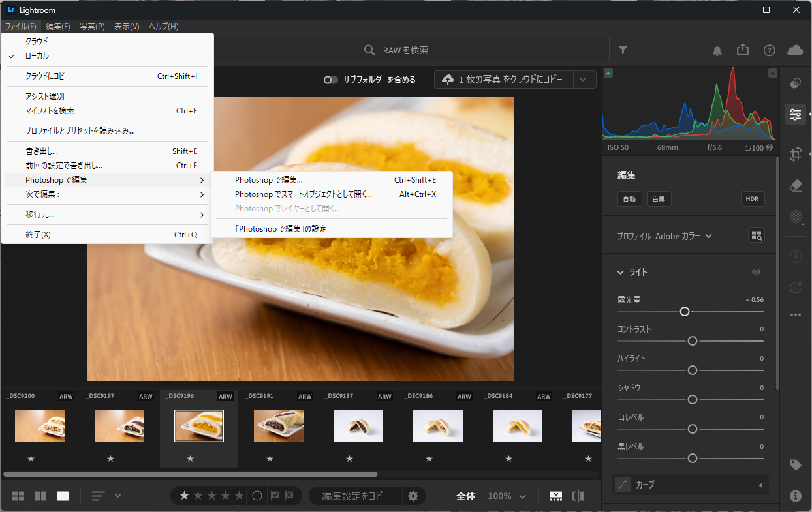Viewport: 812px width, 512px height.
Task: Toggle the filmstrip display icon
Action: pyautogui.click(x=555, y=496)
